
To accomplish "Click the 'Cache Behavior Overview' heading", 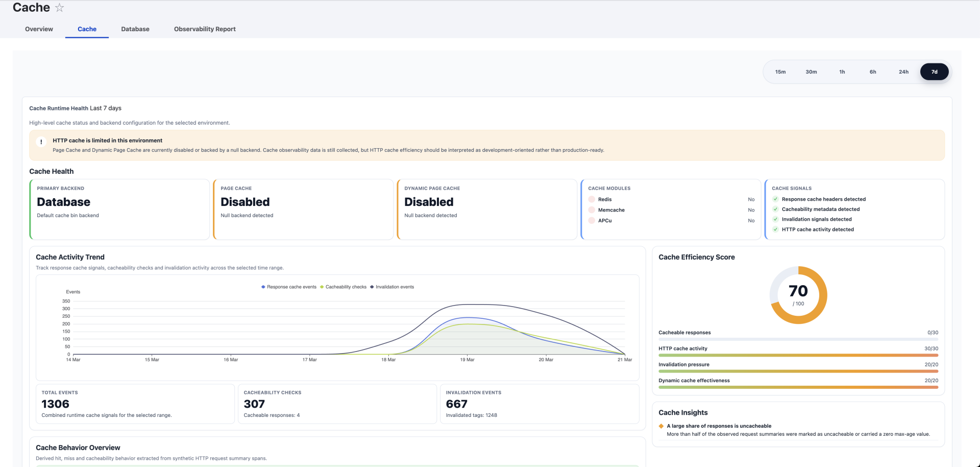I will click(78, 448).
